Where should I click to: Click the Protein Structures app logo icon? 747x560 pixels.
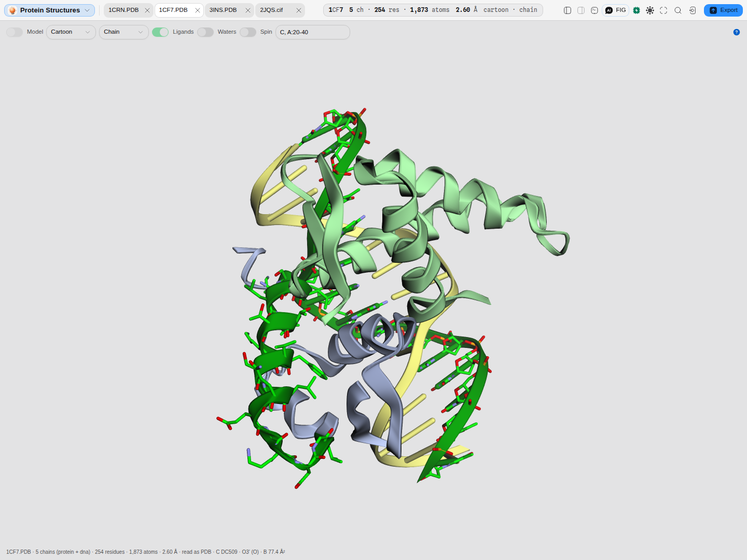coord(12,10)
